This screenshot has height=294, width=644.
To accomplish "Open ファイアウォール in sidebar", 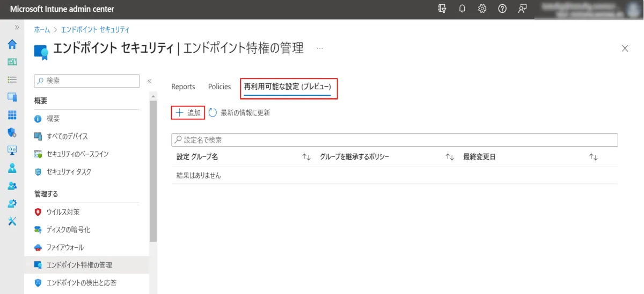I will coord(65,248).
